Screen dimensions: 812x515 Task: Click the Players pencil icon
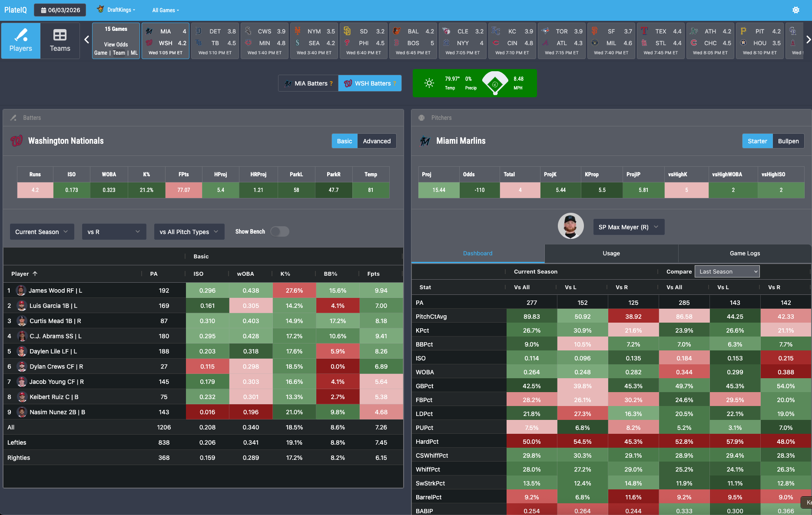pos(21,34)
